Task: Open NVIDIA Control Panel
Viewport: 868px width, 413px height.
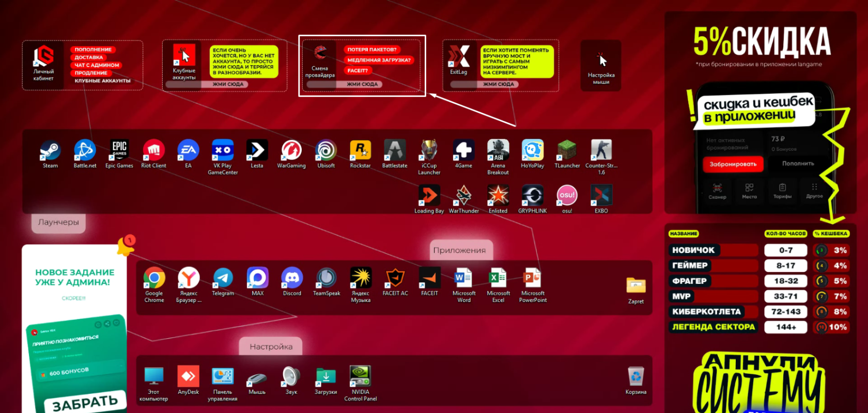Action: tap(360, 376)
